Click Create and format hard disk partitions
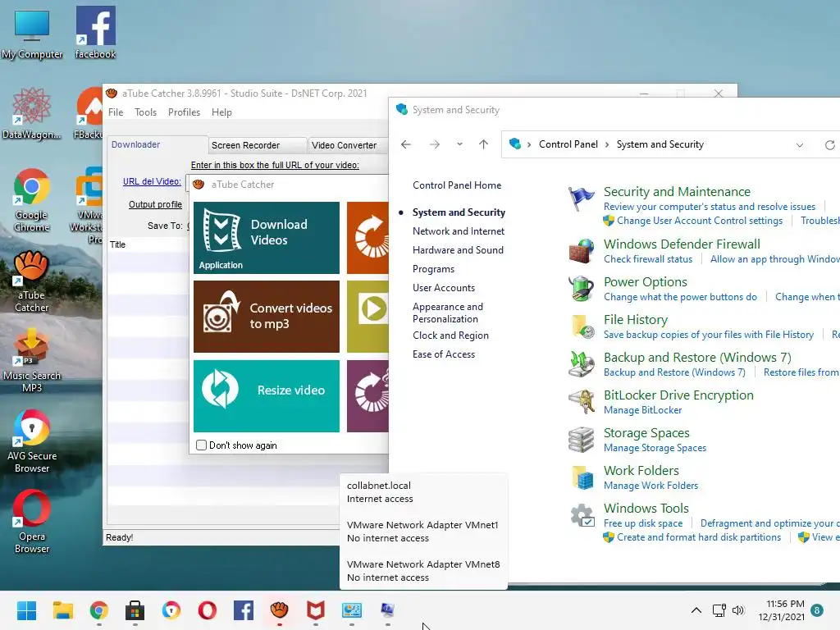 point(699,537)
